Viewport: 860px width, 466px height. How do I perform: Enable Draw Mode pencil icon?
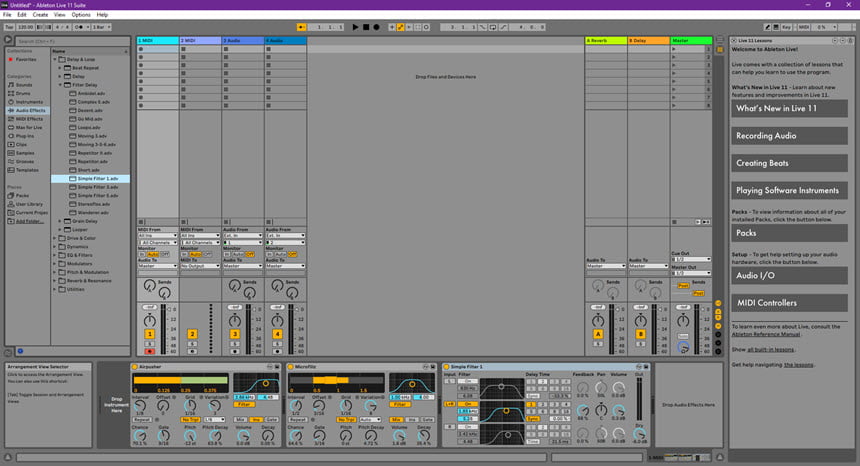pos(767,27)
